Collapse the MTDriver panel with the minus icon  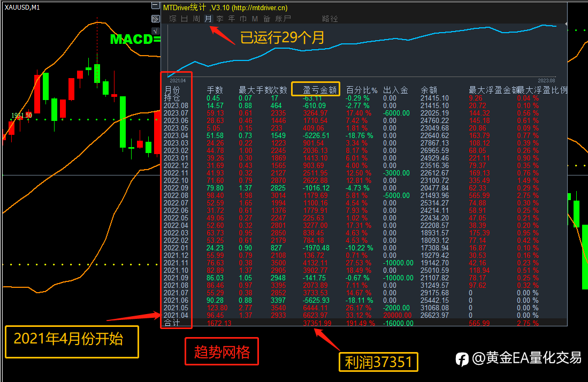click(155, 6)
